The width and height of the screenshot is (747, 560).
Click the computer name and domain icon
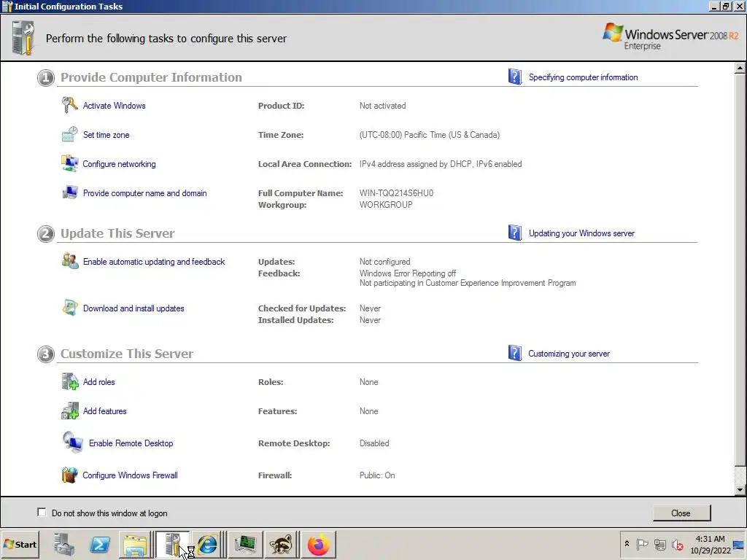(x=69, y=192)
